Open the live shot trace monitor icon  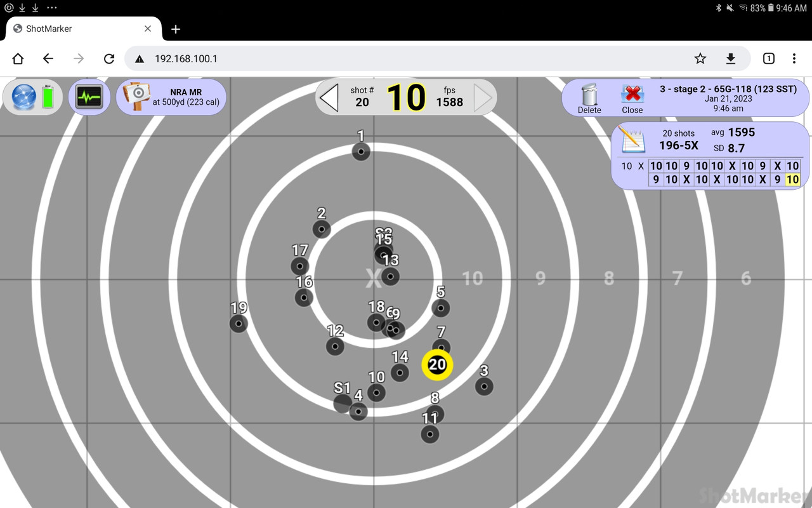coord(89,97)
